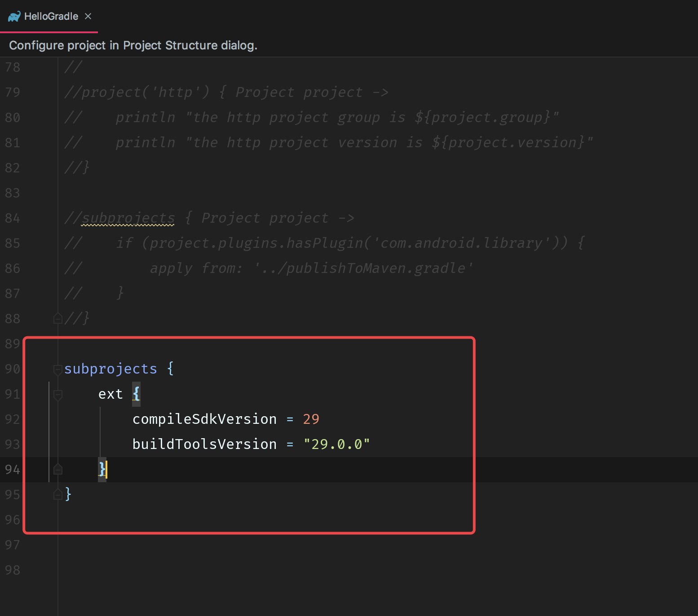Collapse the ext block fold marker at line 91
The width and height of the screenshot is (698, 616).
57,395
